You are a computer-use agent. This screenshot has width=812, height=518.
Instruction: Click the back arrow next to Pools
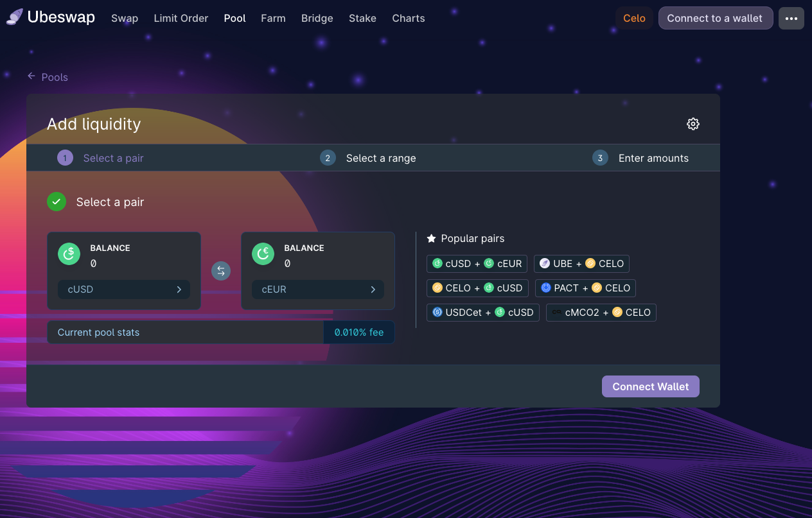(31, 76)
